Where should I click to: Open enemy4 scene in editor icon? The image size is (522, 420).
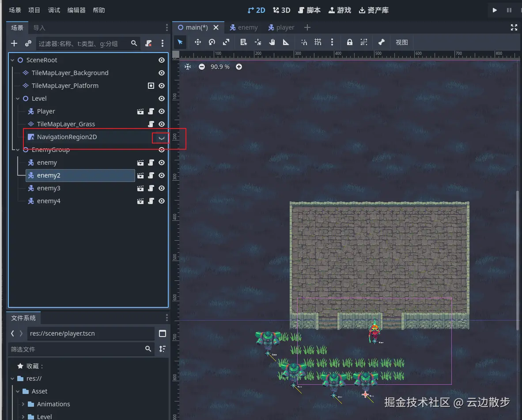click(x=140, y=201)
